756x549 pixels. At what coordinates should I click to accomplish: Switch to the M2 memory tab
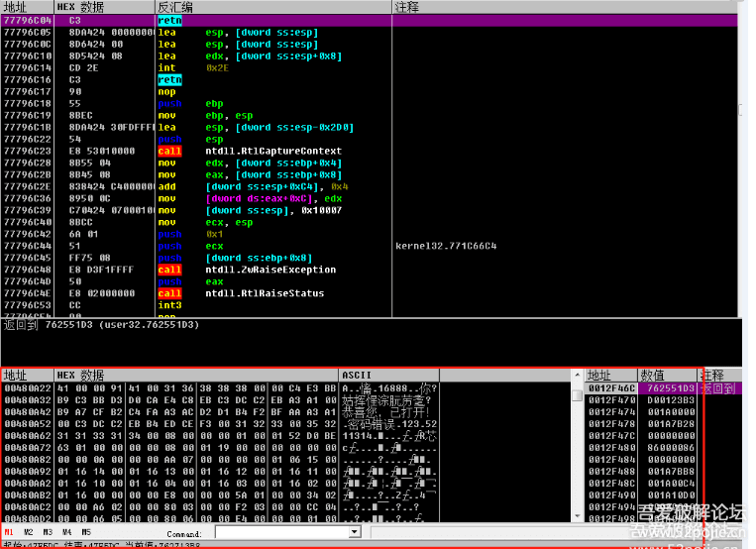tap(28, 531)
